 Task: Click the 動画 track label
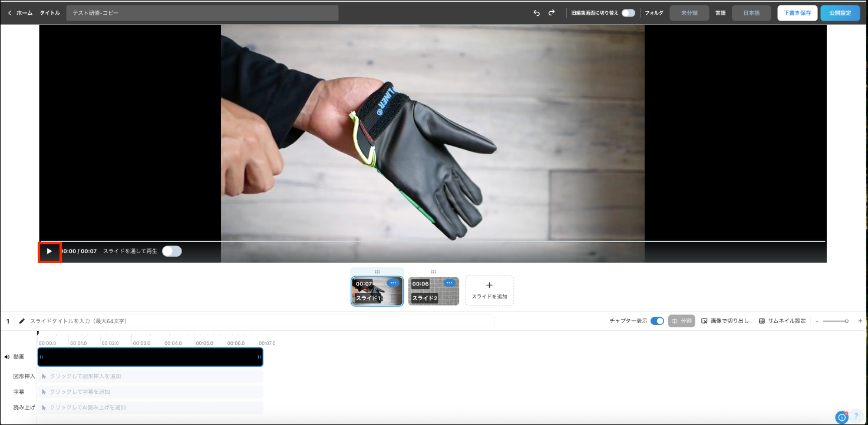coord(19,357)
